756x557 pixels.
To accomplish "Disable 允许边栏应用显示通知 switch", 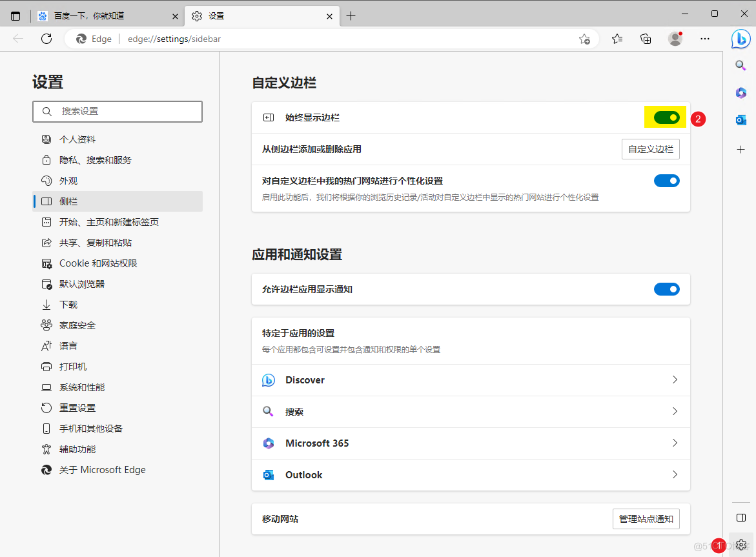I will pos(666,289).
